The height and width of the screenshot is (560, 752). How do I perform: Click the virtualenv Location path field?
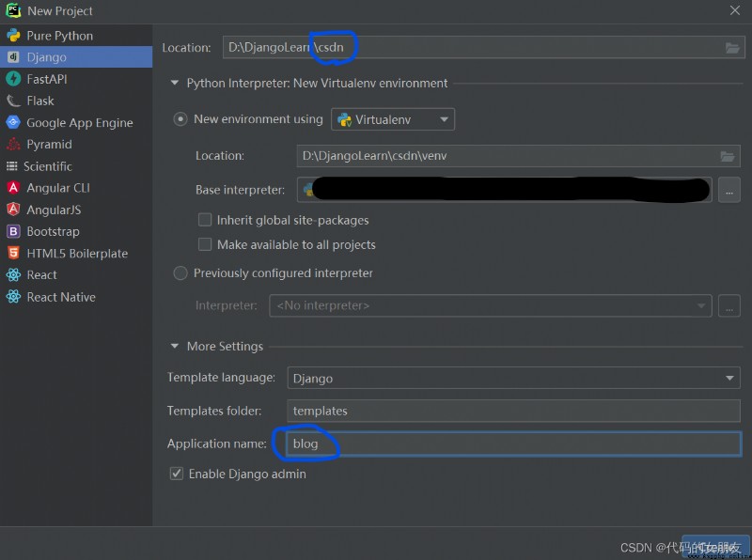519,156
